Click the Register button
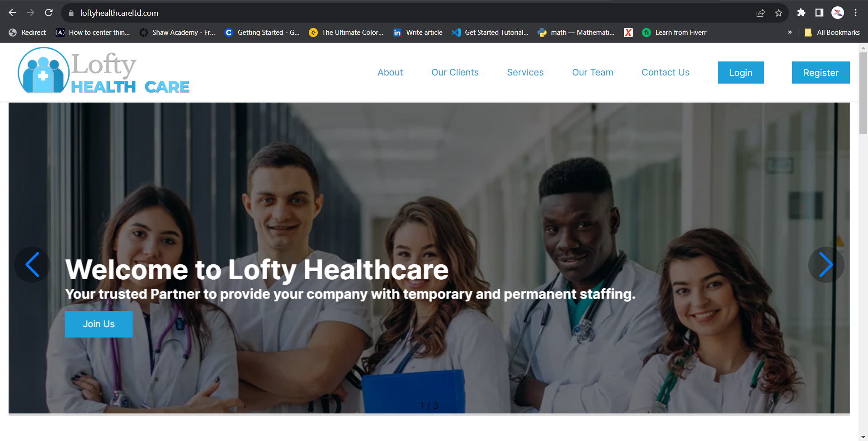868x441 pixels. click(821, 73)
